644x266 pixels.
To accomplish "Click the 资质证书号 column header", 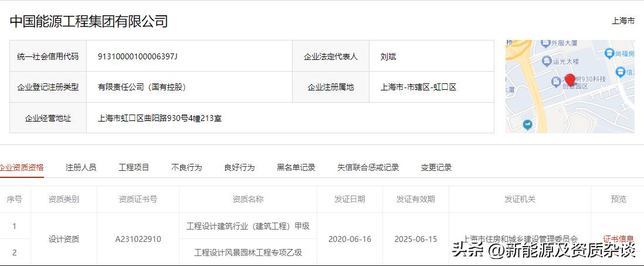I will click(138, 199).
